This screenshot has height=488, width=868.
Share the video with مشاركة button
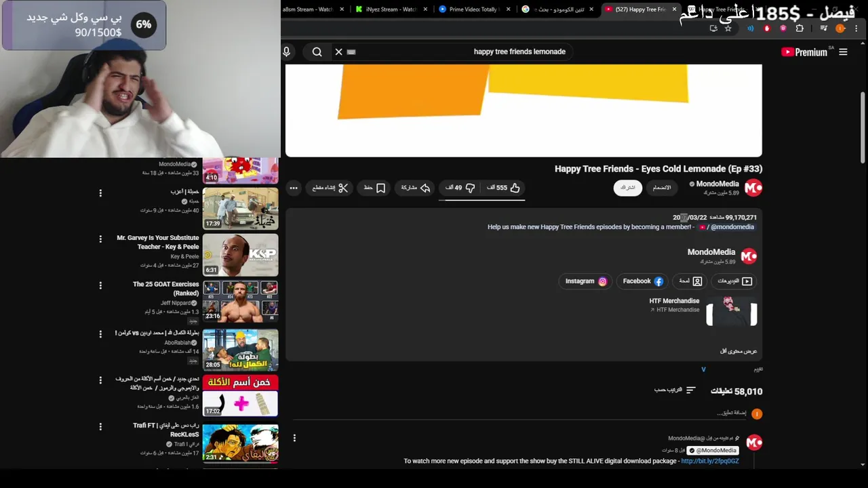point(416,188)
